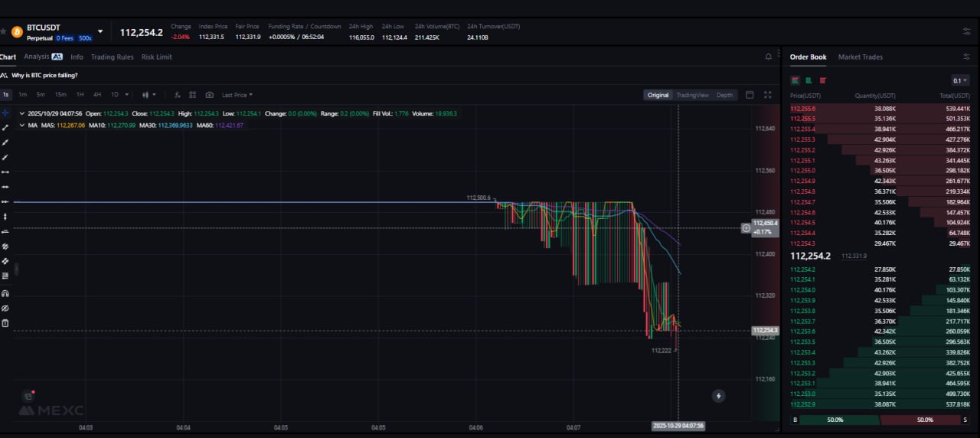Expand the BTCUSDT pair selector arrow

(100, 31)
